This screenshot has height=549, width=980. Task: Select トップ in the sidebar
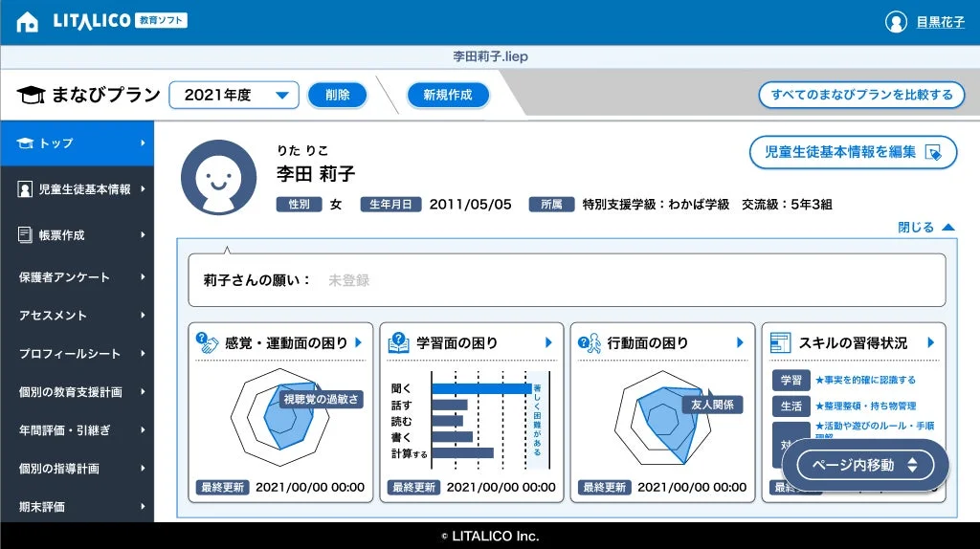[77, 143]
